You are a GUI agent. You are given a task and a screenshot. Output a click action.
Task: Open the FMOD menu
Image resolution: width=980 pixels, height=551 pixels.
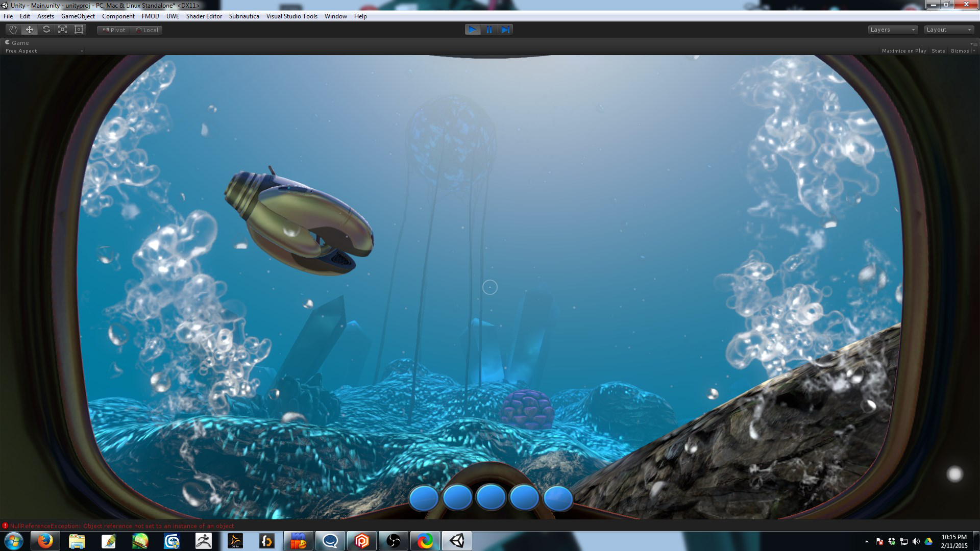tap(151, 16)
